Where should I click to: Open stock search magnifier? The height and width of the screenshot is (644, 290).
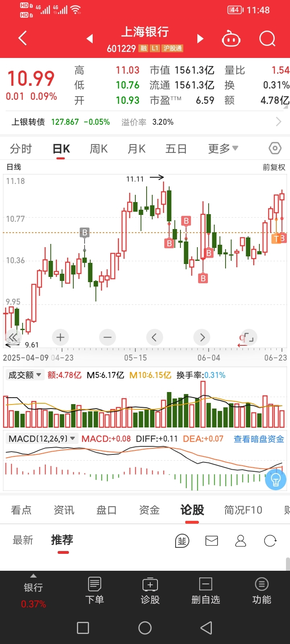[x=267, y=39]
